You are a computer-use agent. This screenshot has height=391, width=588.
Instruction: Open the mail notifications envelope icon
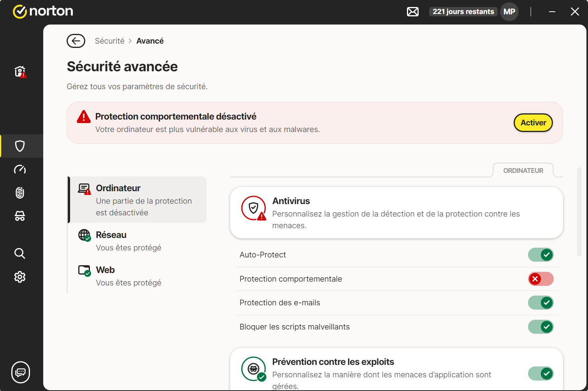(x=413, y=12)
